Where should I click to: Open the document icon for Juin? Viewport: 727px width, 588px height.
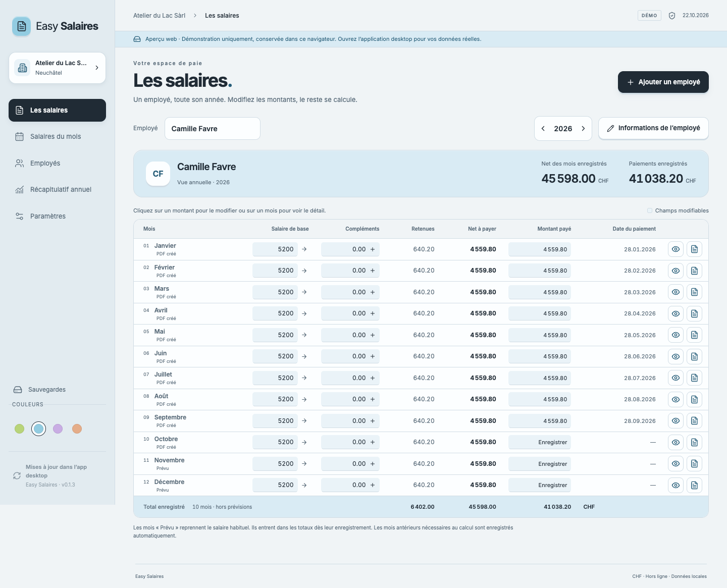coord(694,356)
